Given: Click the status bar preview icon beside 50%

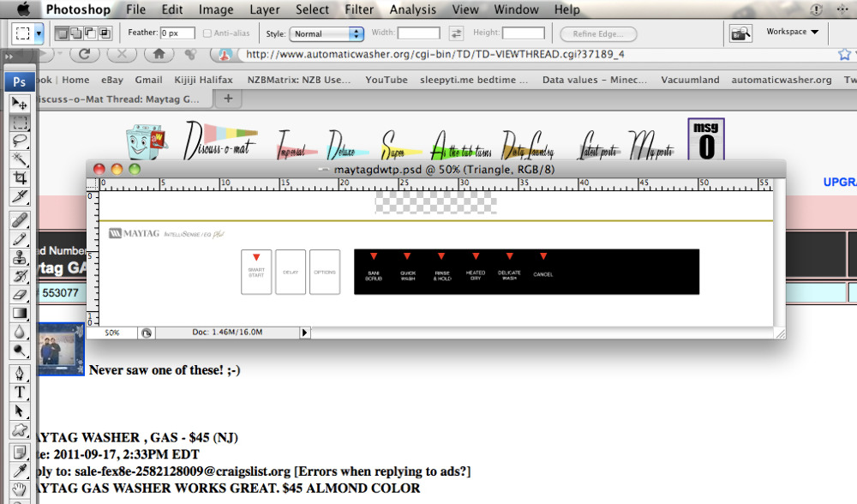Looking at the screenshot, I should [147, 333].
